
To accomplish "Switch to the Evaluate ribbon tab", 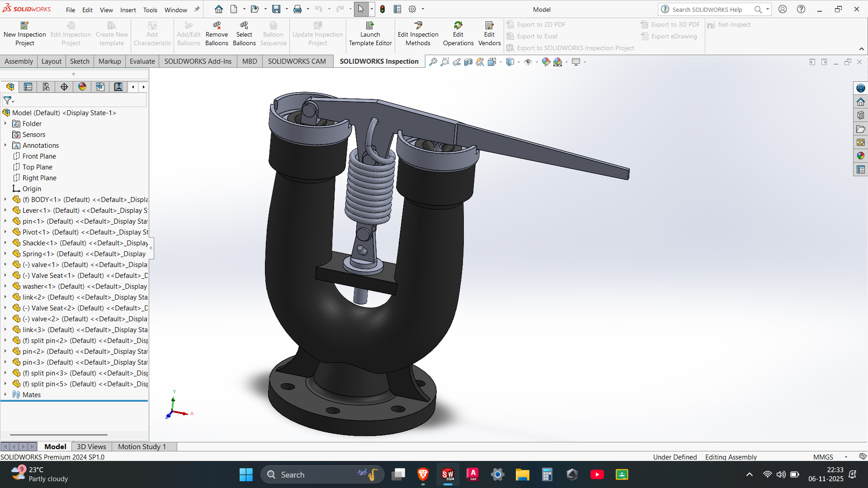I will (142, 61).
